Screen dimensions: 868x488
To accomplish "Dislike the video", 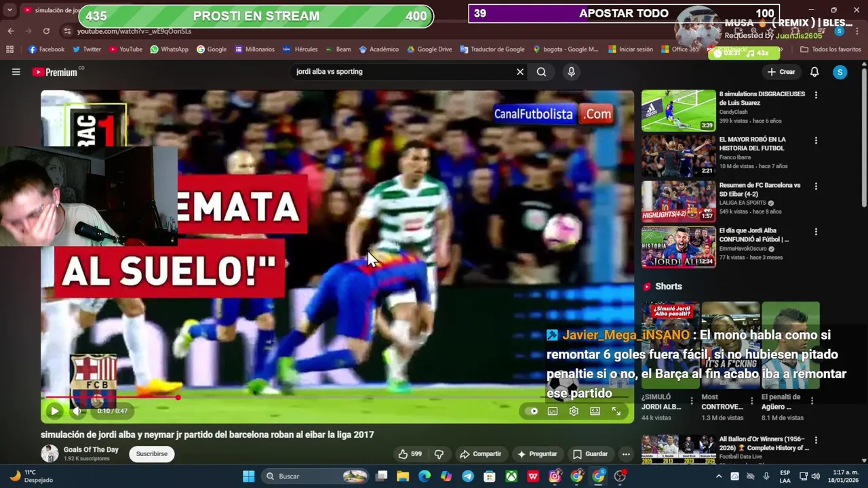I will coord(439,454).
